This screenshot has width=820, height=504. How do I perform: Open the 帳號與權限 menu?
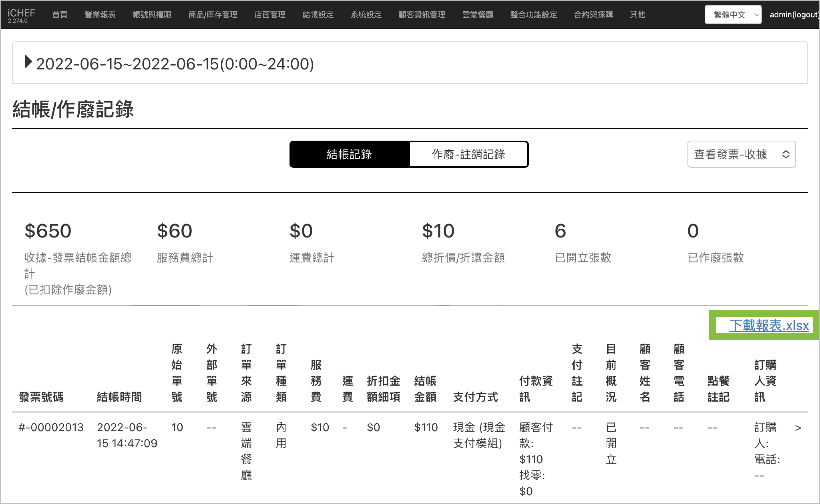pos(152,15)
